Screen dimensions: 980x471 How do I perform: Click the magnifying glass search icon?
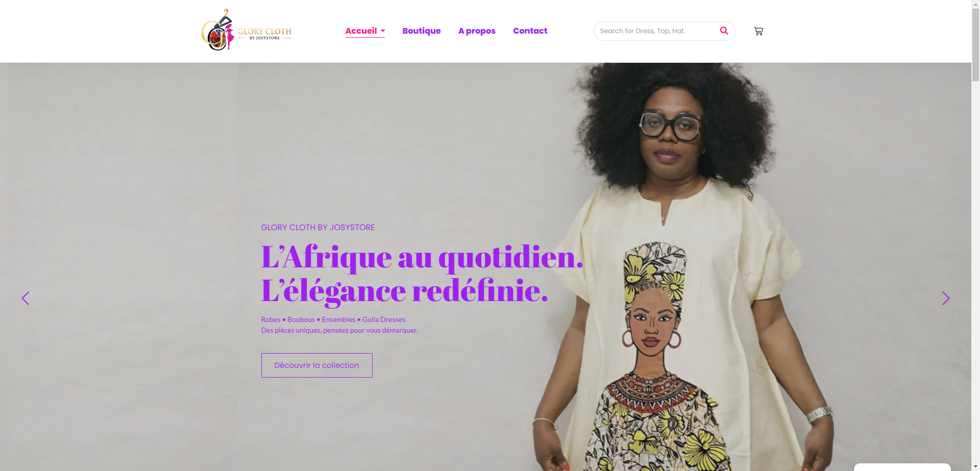(724, 31)
